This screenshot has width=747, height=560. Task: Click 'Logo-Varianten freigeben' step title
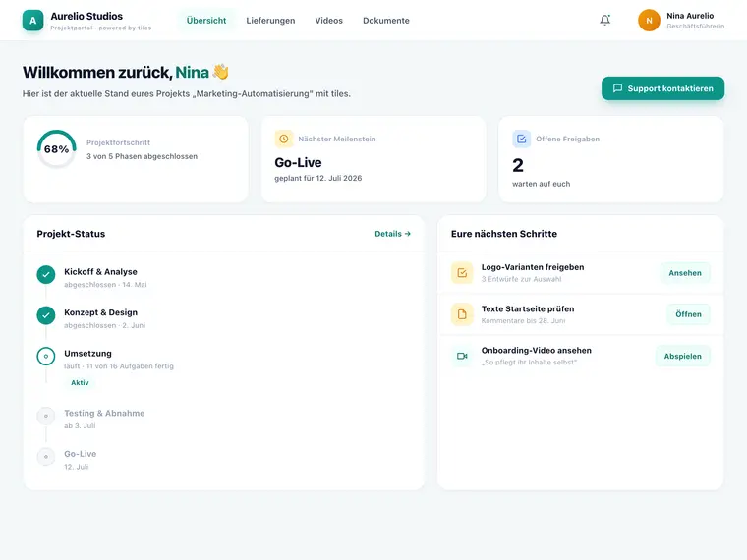[533, 267]
